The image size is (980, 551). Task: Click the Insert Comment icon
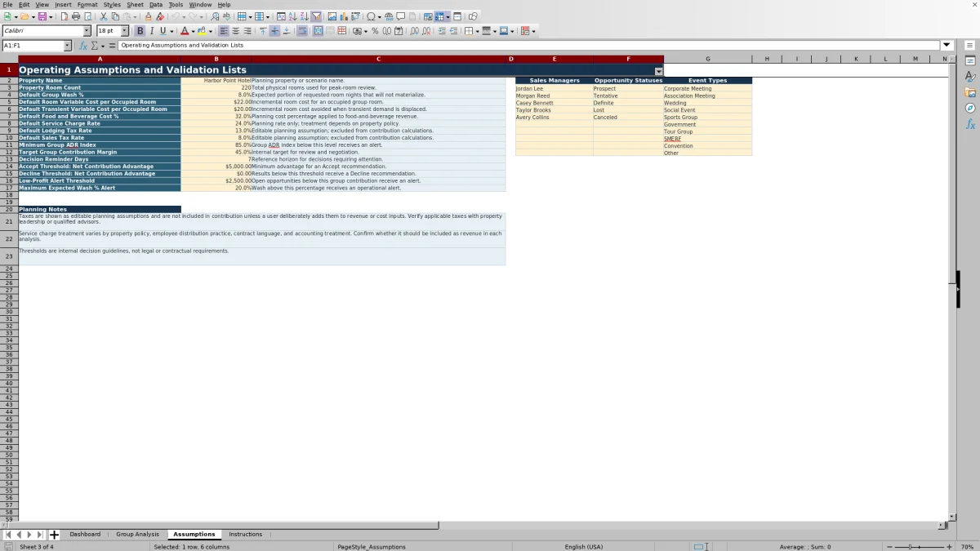tap(400, 16)
